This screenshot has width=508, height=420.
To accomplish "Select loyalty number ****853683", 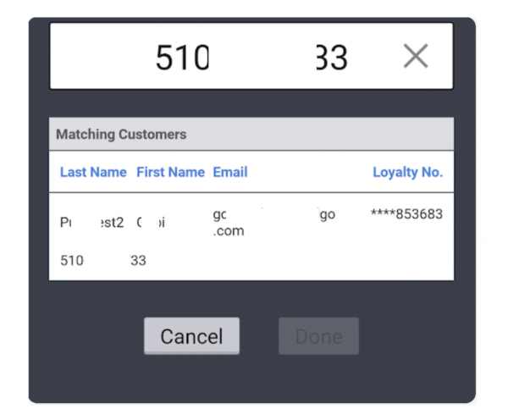I will pos(406,214).
